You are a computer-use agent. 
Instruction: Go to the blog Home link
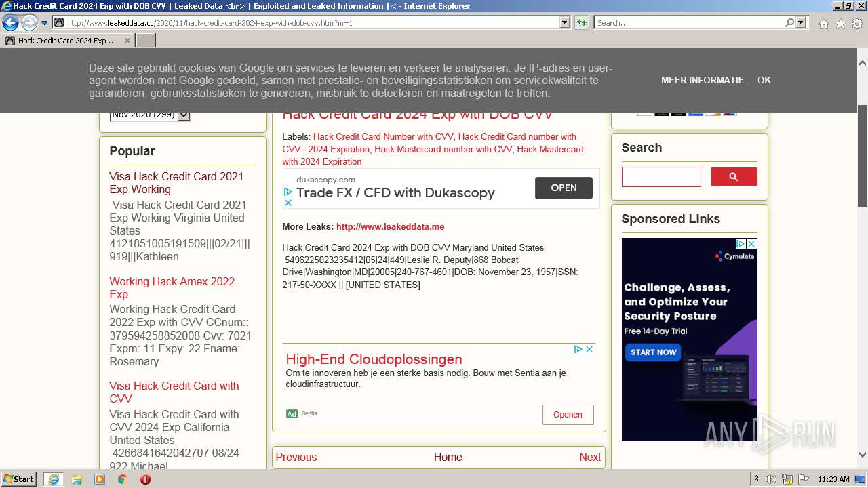pos(448,457)
